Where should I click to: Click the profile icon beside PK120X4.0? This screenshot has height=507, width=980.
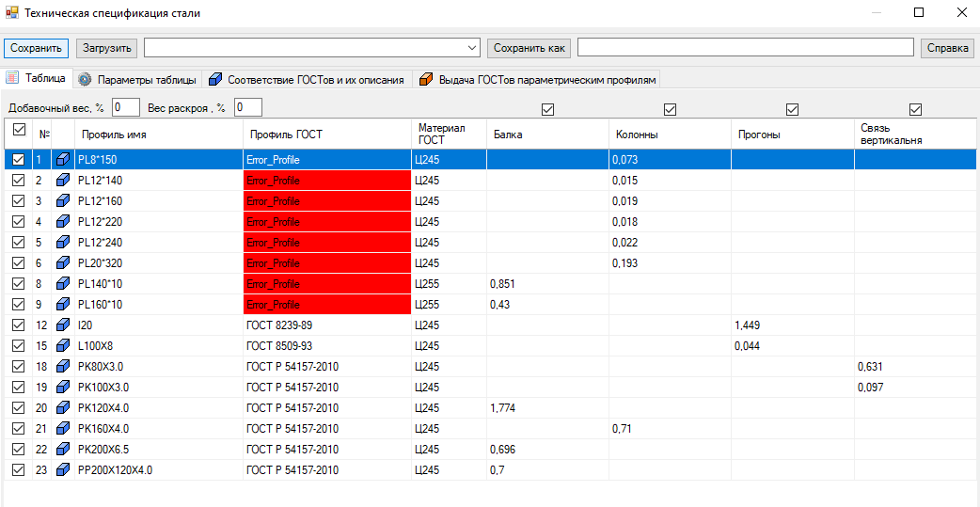[x=63, y=408]
